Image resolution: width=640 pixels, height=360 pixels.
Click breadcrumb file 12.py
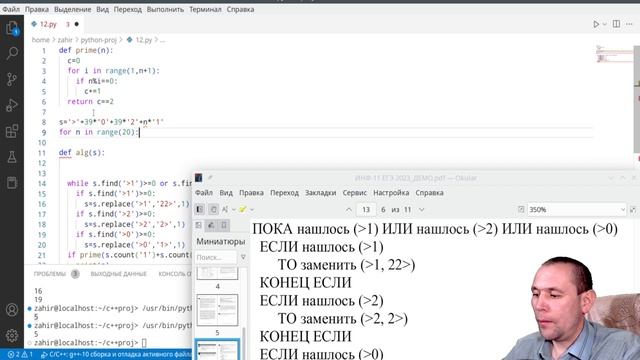[x=143, y=40]
